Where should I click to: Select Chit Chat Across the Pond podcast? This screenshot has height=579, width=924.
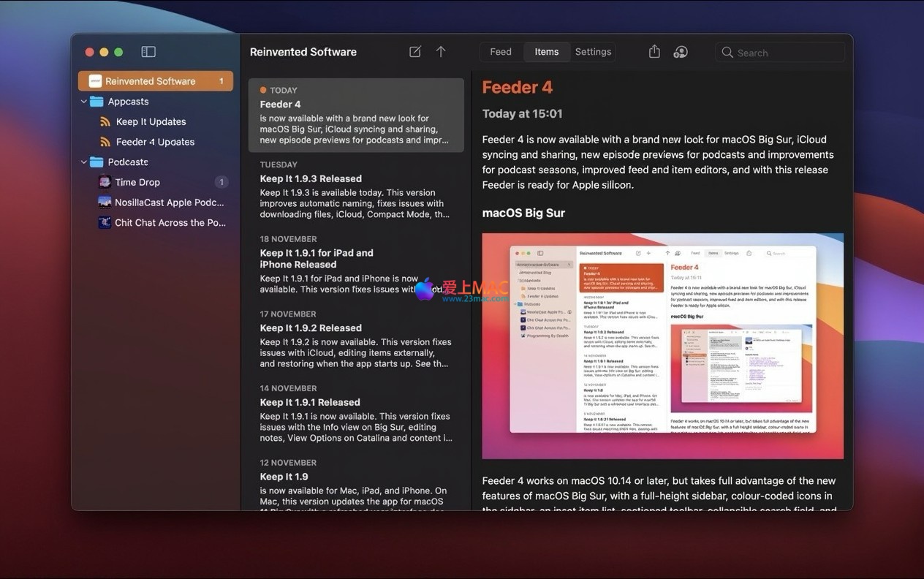click(170, 223)
